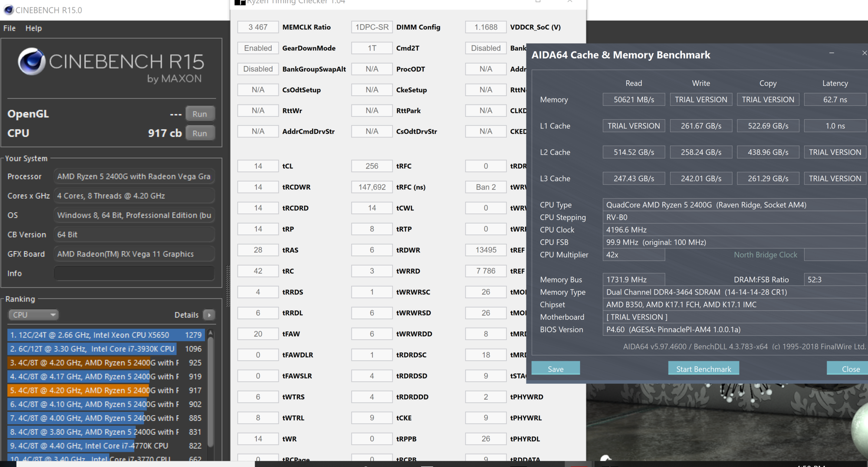Click the GearDownMode Enabled value
The width and height of the screenshot is (868, 467).
(x=258, y=48)
